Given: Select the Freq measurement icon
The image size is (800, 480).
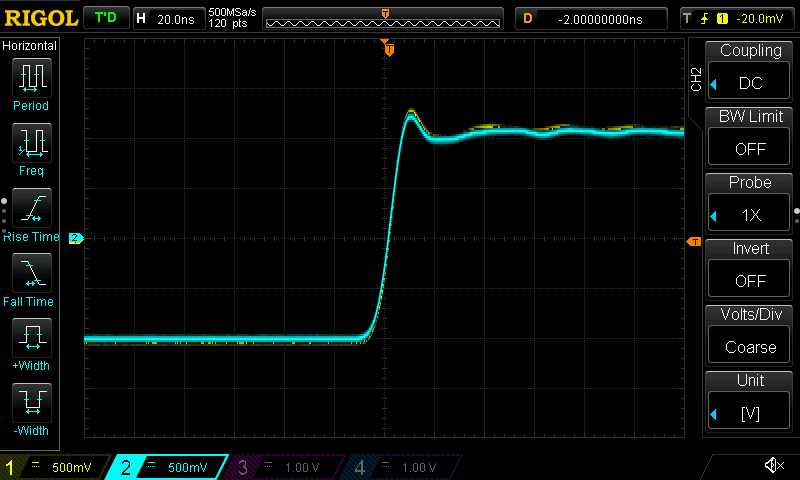Looking at the screenshot, I should 32,143.
